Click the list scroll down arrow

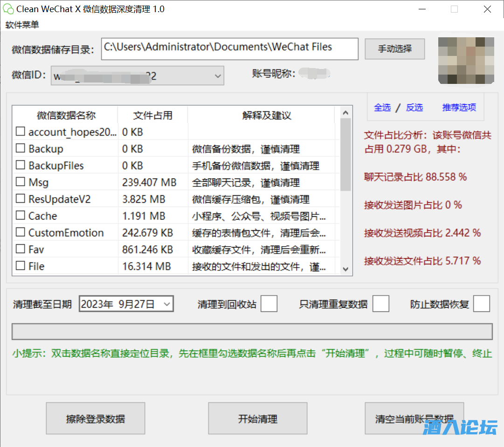click(x=345, y=269)
